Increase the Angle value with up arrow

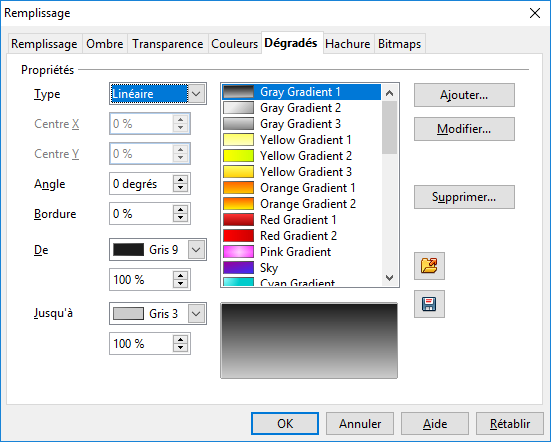click(181, 179)
